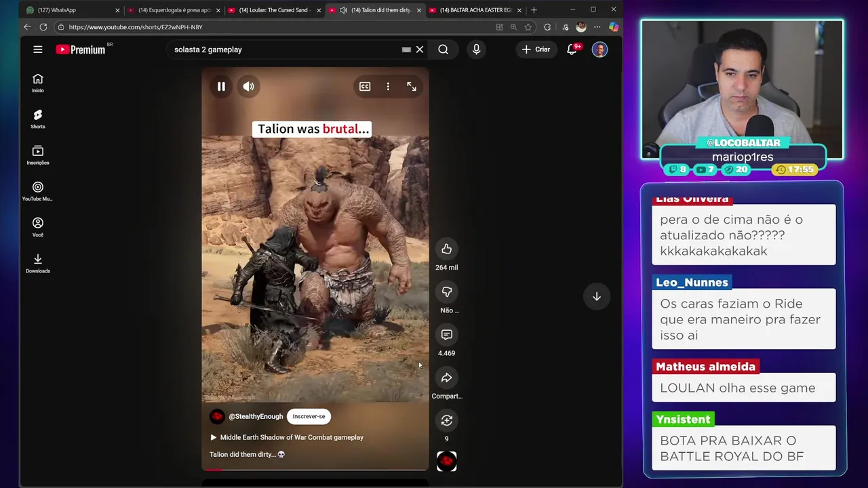The height and width of the screenshot is (488, 868).
Task: Open a new browser tab
Action: 534,10
